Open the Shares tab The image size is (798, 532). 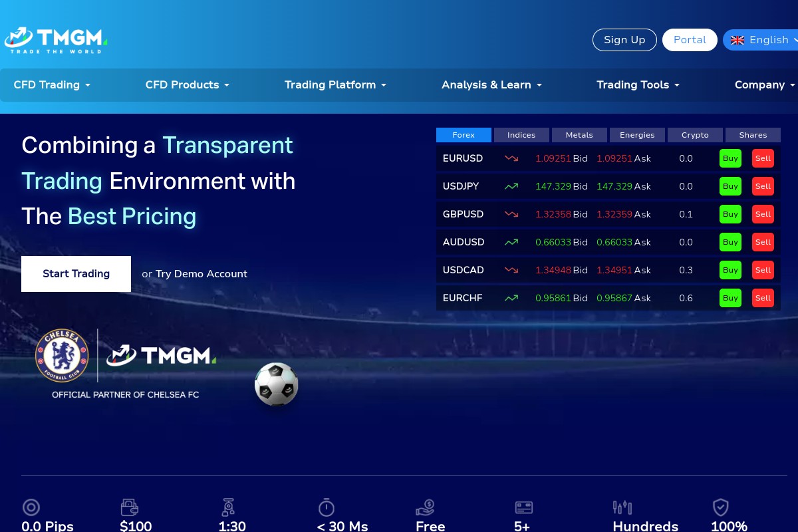point(753,135)
